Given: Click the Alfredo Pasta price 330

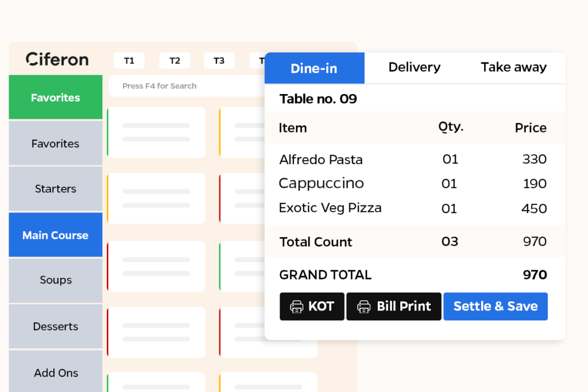Looking at the screenshot, I should click(535, 160).
